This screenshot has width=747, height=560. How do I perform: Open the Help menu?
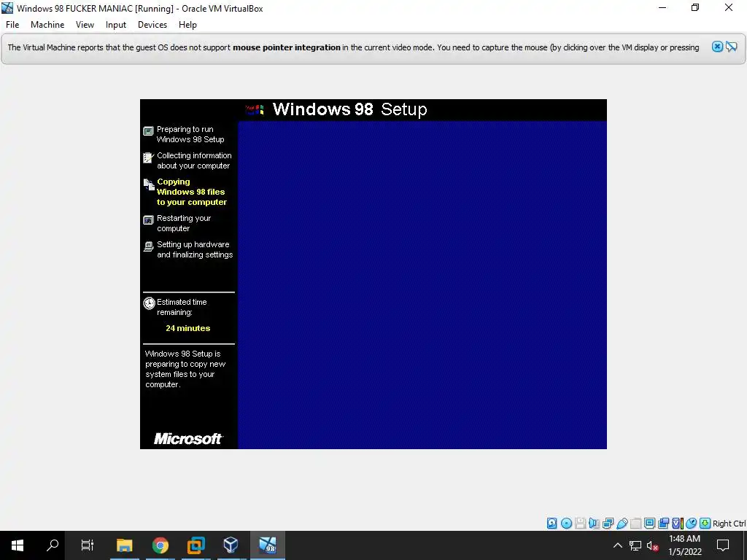pos(187,25)
